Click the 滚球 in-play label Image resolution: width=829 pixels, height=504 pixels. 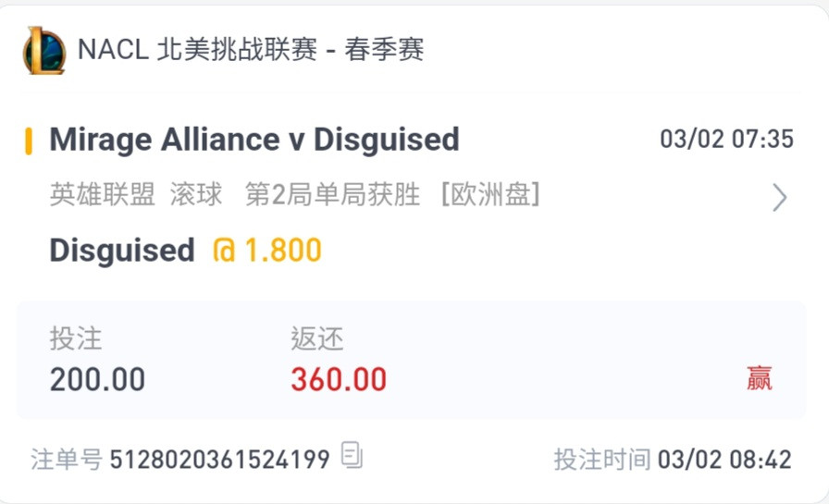[x=196, y=194]
